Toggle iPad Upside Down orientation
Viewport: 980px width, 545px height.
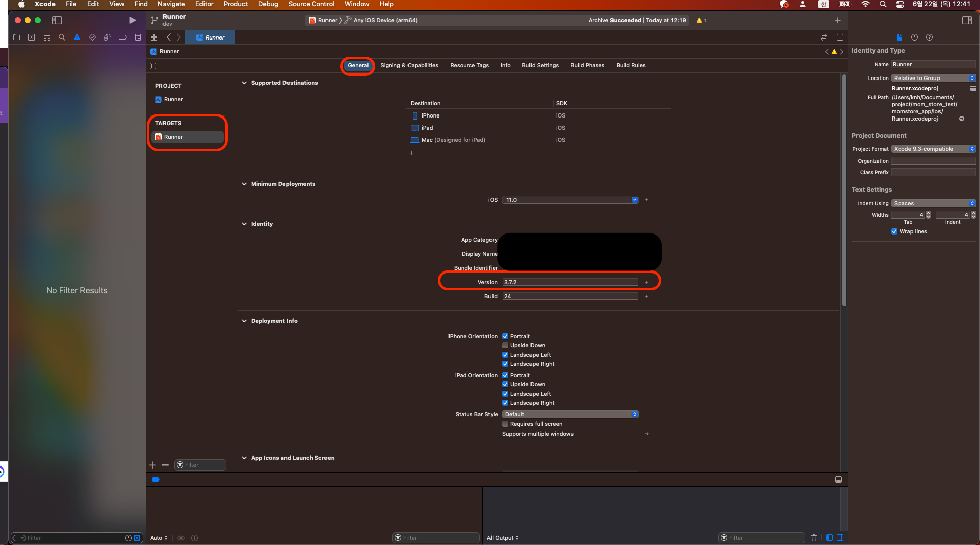[x=505, y=384]
